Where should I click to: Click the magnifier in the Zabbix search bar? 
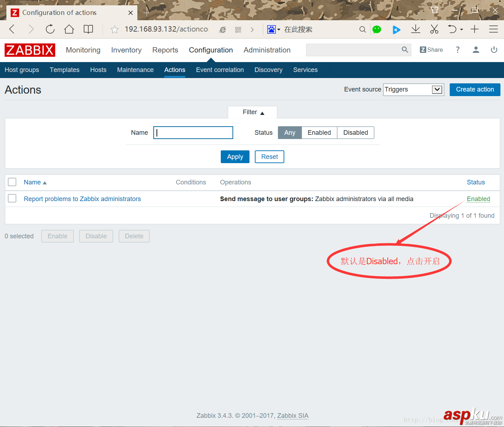click(405, 50)
